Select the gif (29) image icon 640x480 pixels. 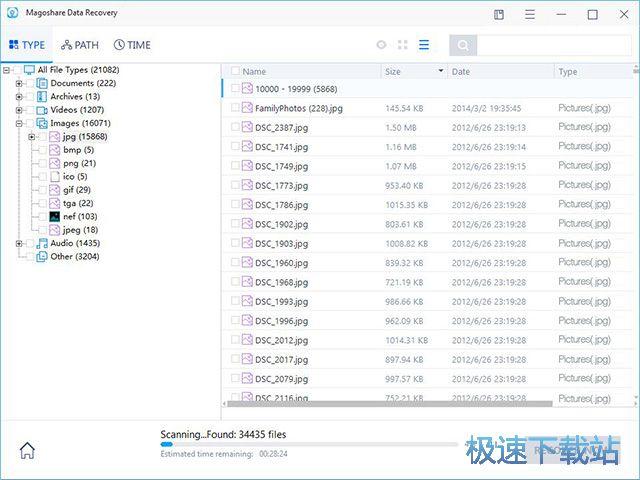tap(55, 190)
